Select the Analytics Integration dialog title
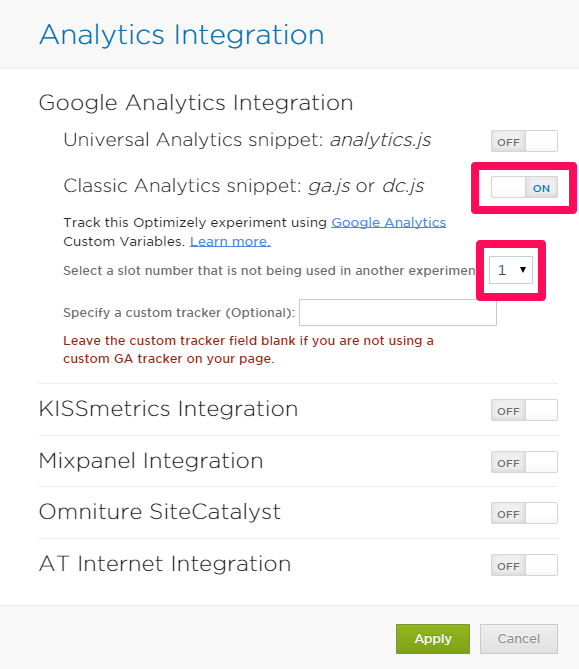The image size is (579, 669). click(x=182, y=35)
